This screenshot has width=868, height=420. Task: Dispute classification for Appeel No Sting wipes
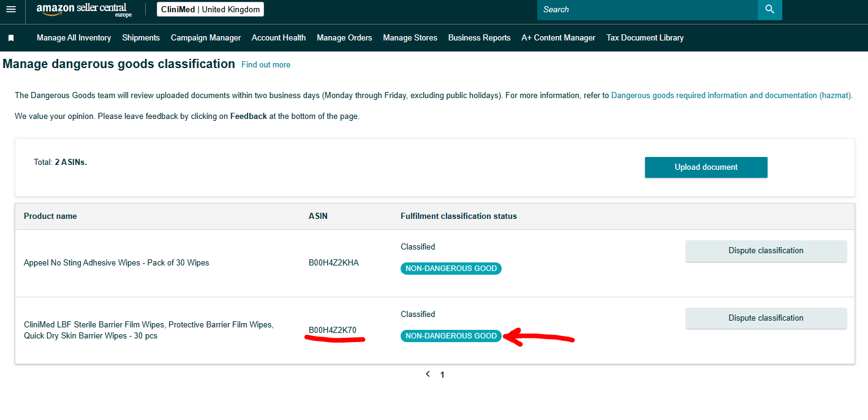[x=766, y=251]
